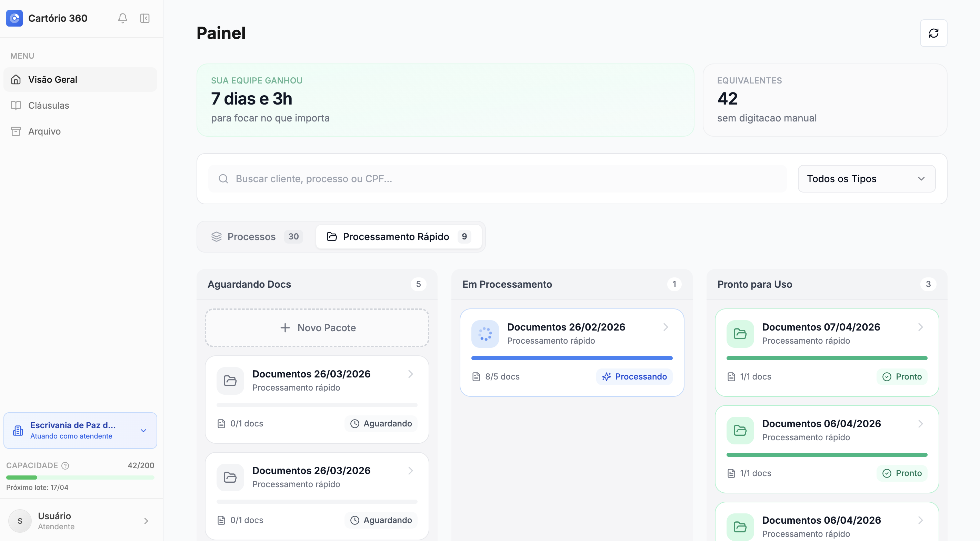
Task: Open Cláusulas in the menu
Action: [49, 106]
